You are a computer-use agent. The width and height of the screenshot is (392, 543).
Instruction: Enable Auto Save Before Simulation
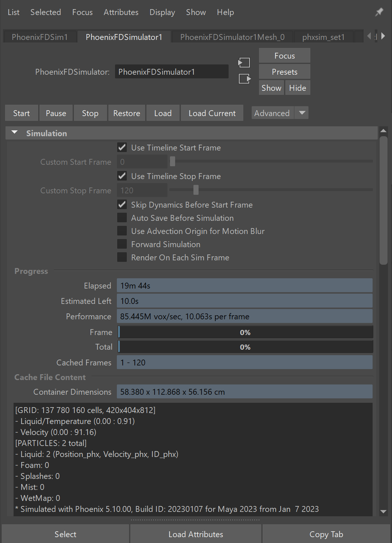coord(122,218)
